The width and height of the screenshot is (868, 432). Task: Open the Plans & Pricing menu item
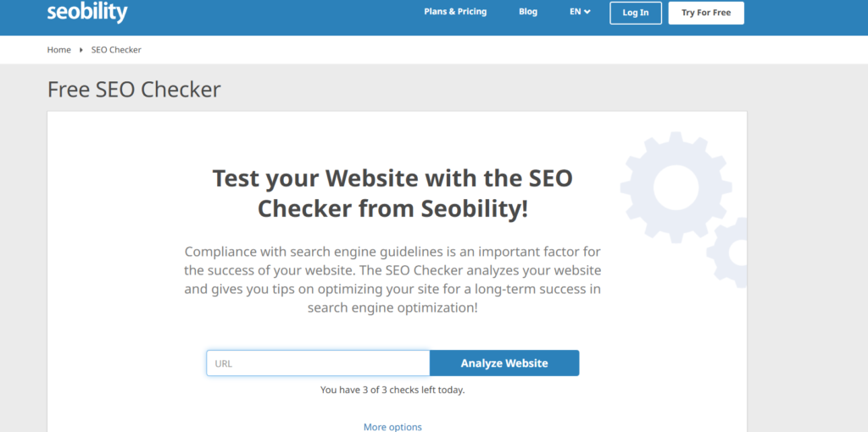tap(455, 12)
